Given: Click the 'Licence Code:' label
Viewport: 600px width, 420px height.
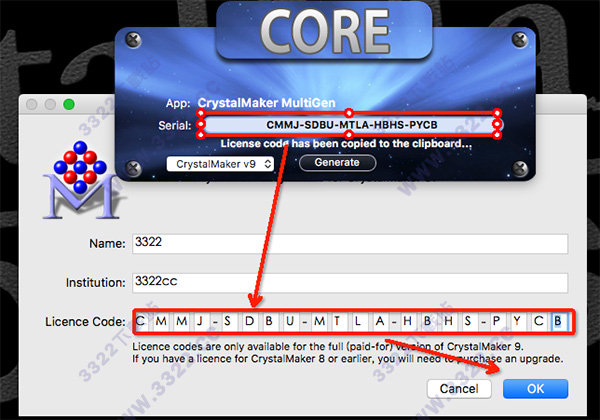Looking at the screenshot, I should pos(85,322).
